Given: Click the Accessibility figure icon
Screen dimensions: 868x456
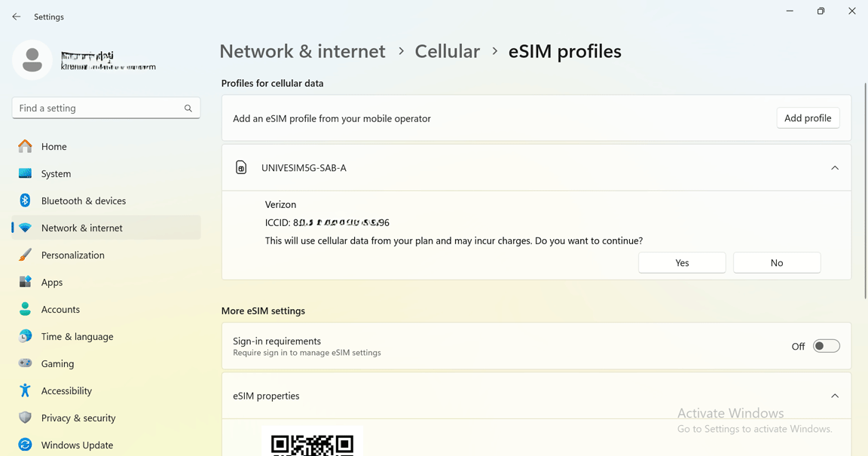Looking at the screenshot, I should tap(25, 390).
